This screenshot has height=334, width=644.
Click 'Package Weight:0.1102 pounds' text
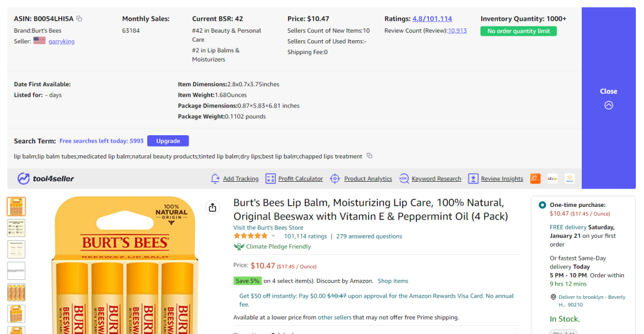pyautogui.click(x=222, y=116)
